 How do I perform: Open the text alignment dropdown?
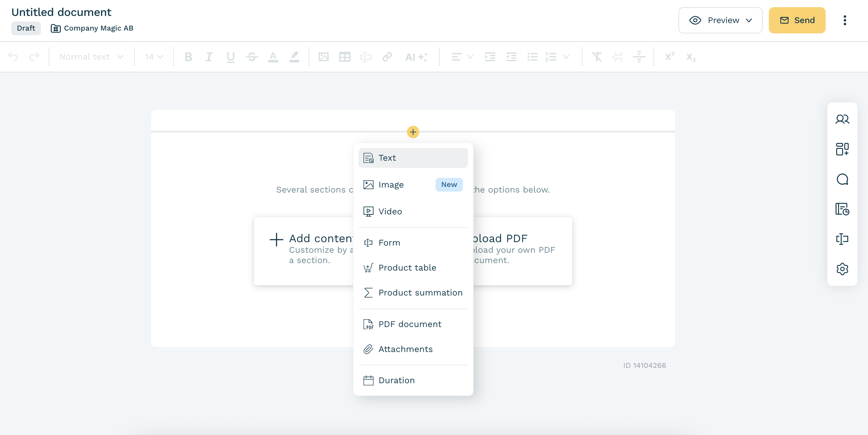(462, 57)
